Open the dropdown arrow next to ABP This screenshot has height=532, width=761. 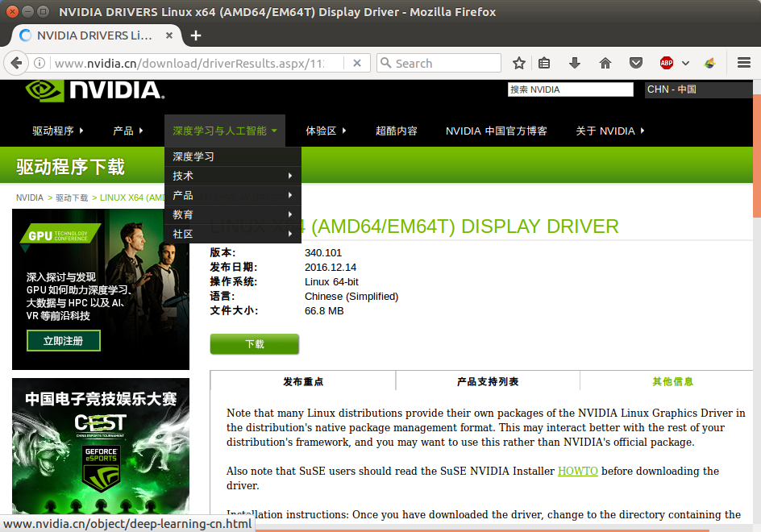tap(684, 62)
